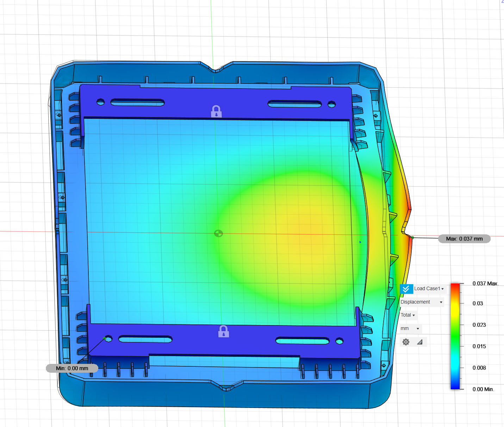Toggle smooth/banded legend triangle icon

420,342
